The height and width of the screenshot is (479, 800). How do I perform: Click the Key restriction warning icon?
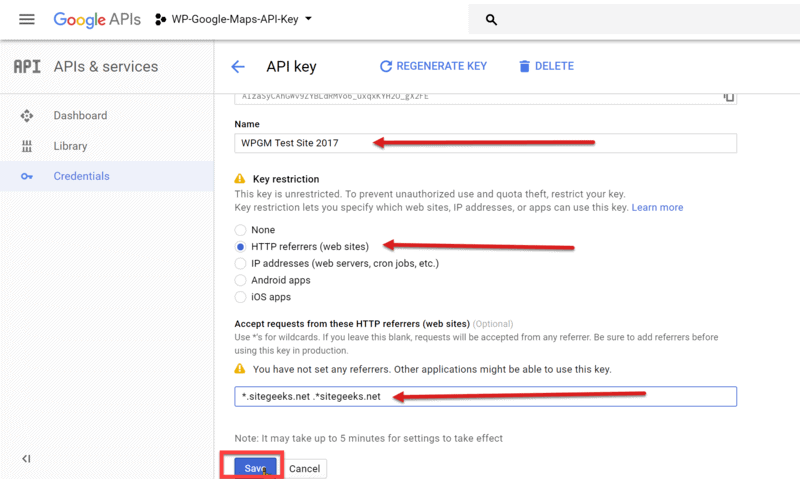[240, 179]
